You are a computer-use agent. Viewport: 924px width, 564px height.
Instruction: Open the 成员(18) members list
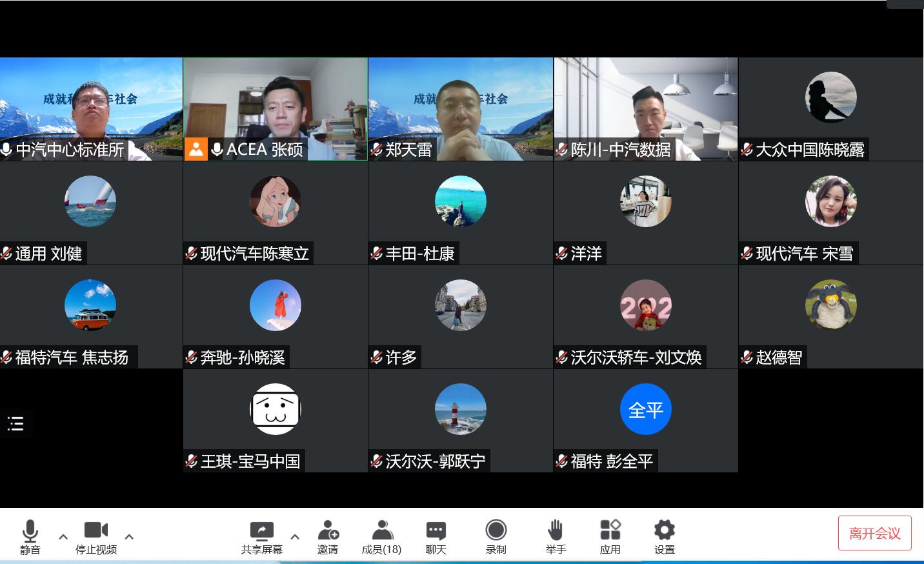[381, 531]
